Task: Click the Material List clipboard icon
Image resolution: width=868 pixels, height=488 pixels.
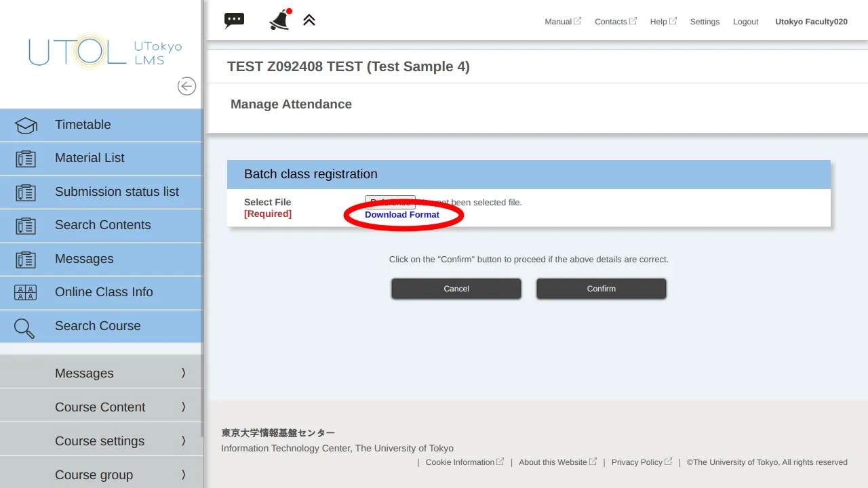Action: tap(26, 159)
